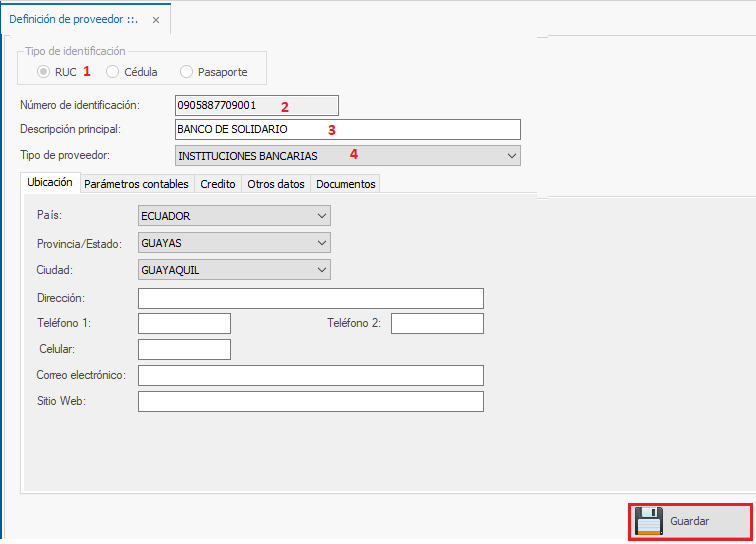Go to the Otros datos tab
Screen dimensions: 756x544
coord(275,184)
